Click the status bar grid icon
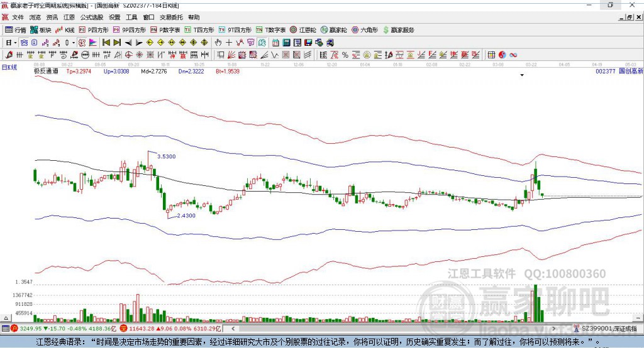The height and width of the screenshot is (348, 644). click(x=5, y=329)
